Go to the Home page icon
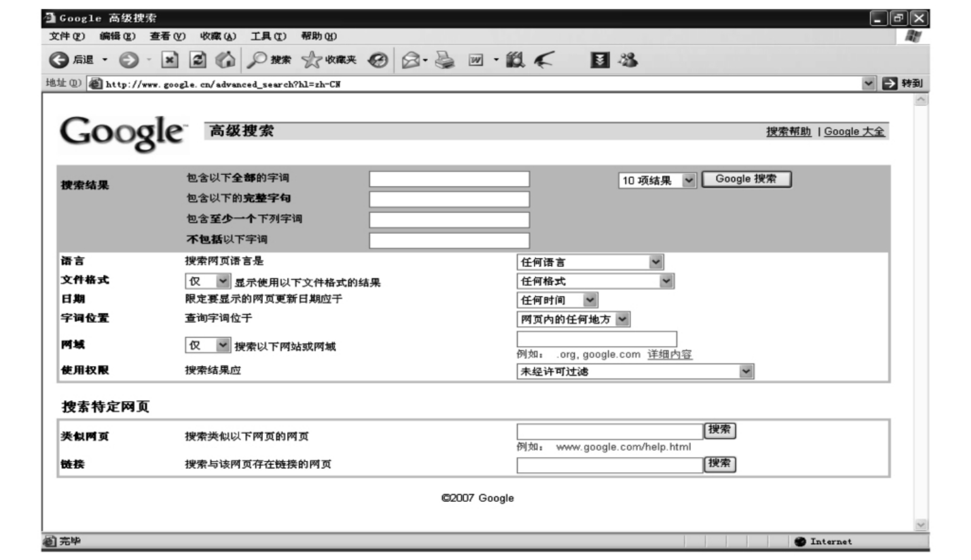The height and width of the screenshot is (560, 971). 225,60
